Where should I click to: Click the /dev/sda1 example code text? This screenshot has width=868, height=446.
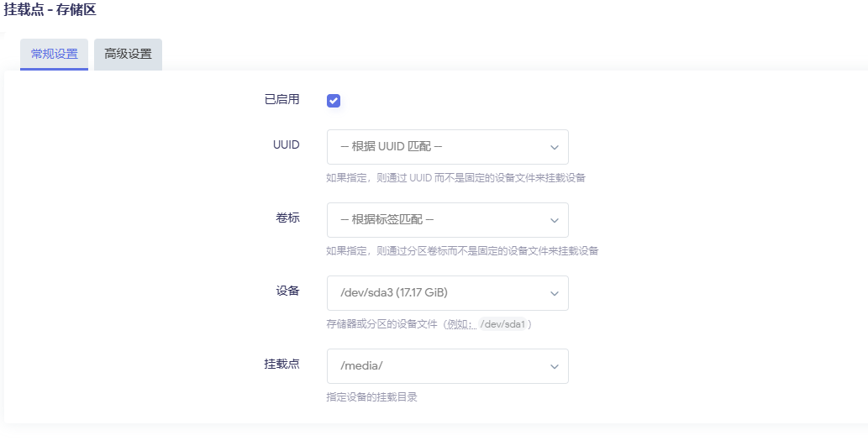click(502, 324)
